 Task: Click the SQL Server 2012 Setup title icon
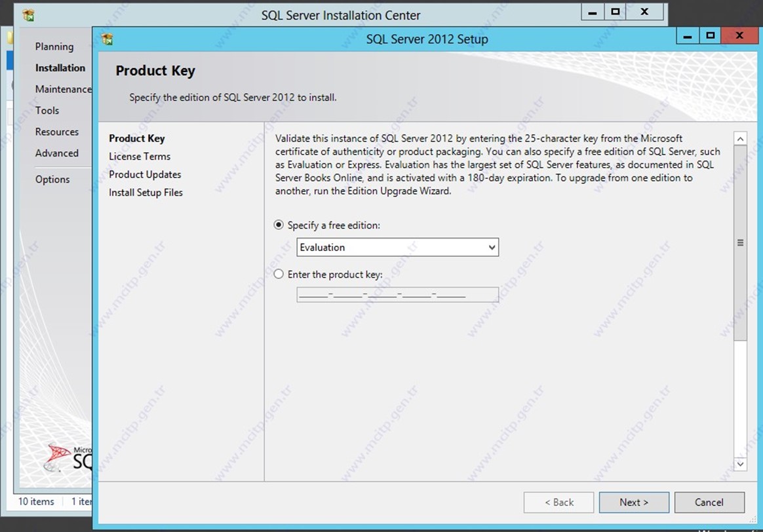[108, 39]
